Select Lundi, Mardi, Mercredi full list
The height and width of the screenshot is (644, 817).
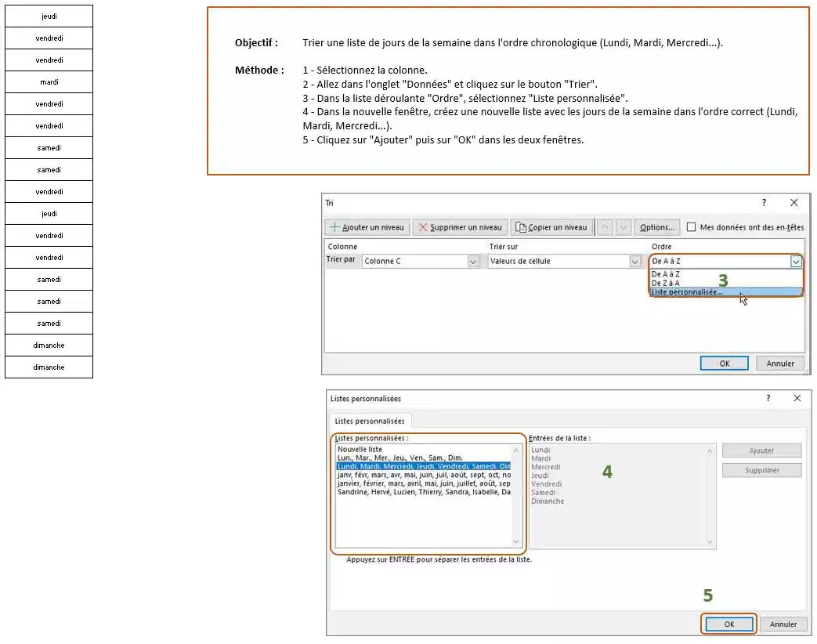click(x=424, y=466)
